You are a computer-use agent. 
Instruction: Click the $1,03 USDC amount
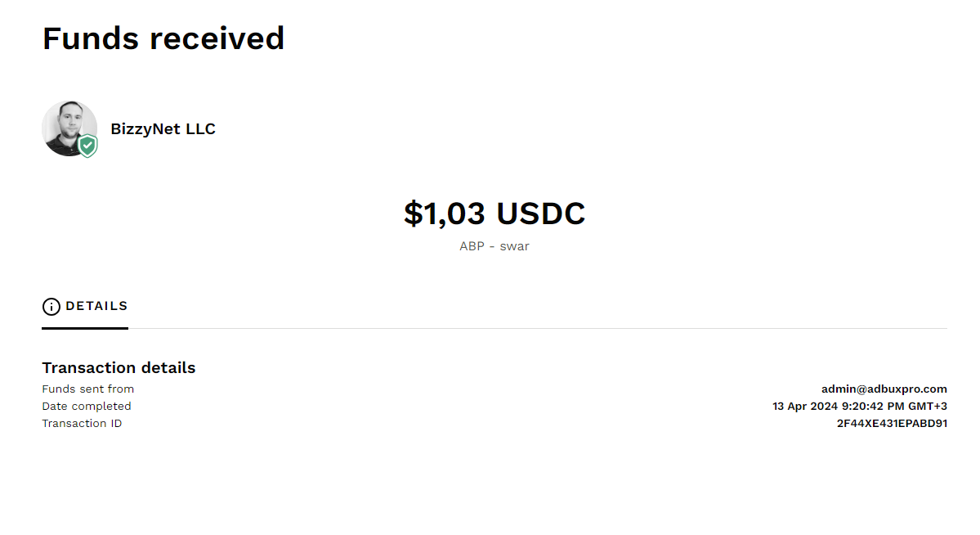(x=494, y=214)
